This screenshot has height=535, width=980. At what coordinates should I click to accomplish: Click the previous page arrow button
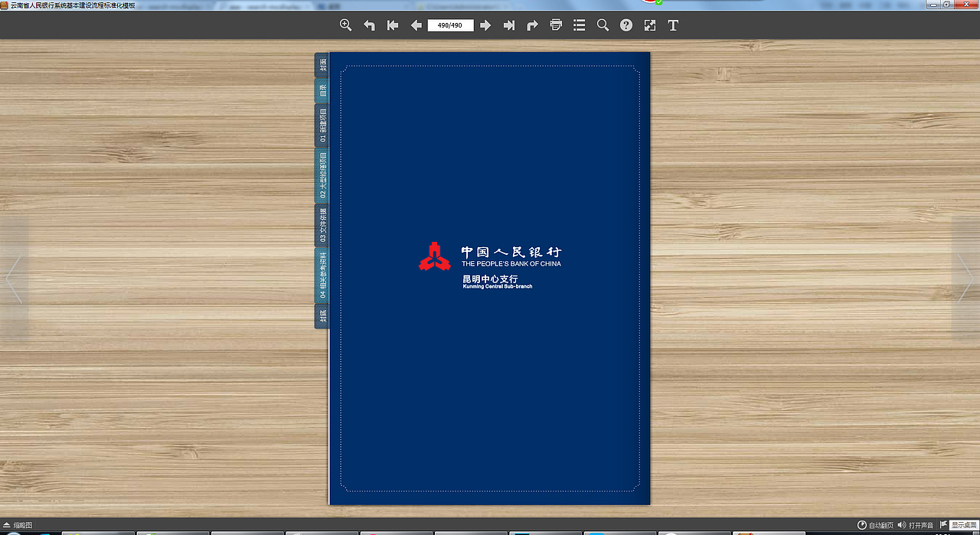pyautogui.click(x=416, y=25)
